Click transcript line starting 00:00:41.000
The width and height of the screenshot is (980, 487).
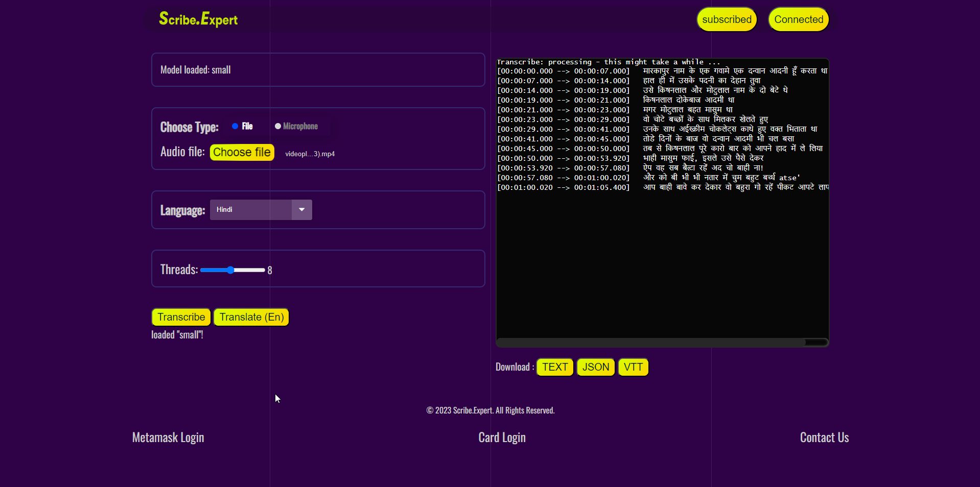tap(646, 139)
